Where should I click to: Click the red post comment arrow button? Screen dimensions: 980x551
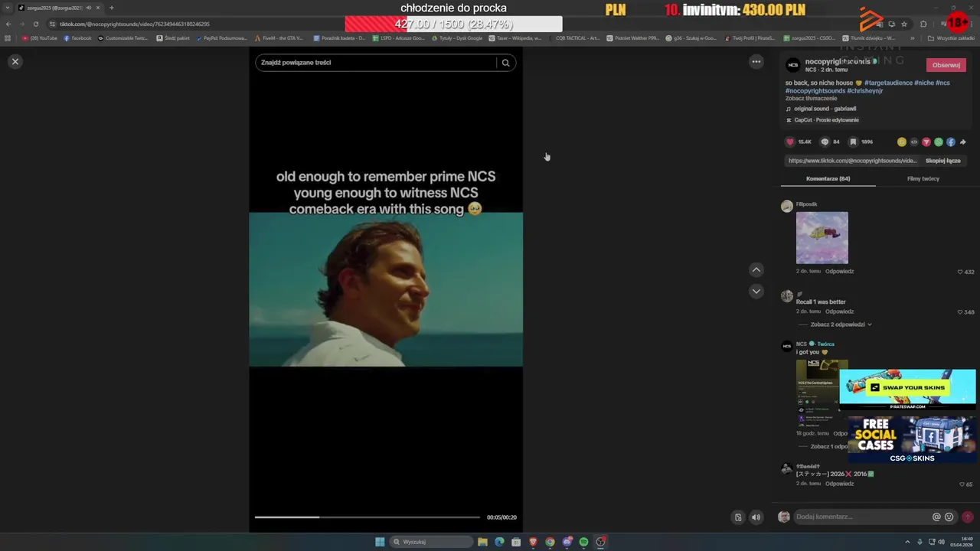[968, 517]
